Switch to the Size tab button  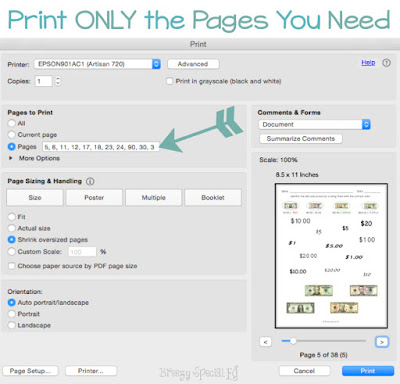[35, 197]
